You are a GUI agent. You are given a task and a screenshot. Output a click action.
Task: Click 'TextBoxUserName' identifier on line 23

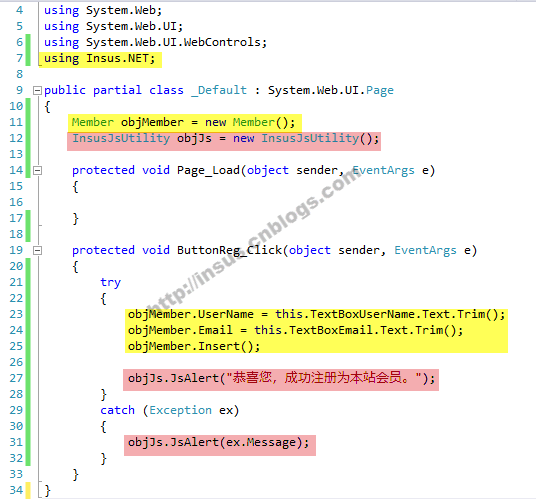click(362, 314)
